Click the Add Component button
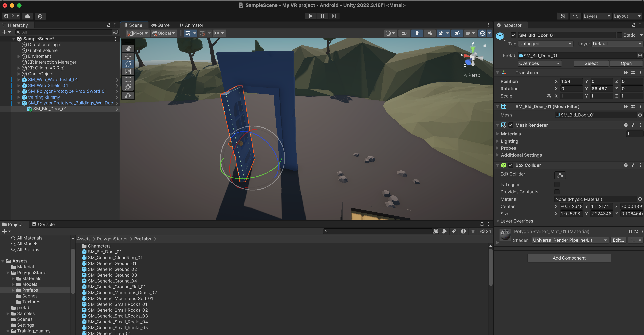The width and height of the screenshot is (644, 335). coord(569,258)
